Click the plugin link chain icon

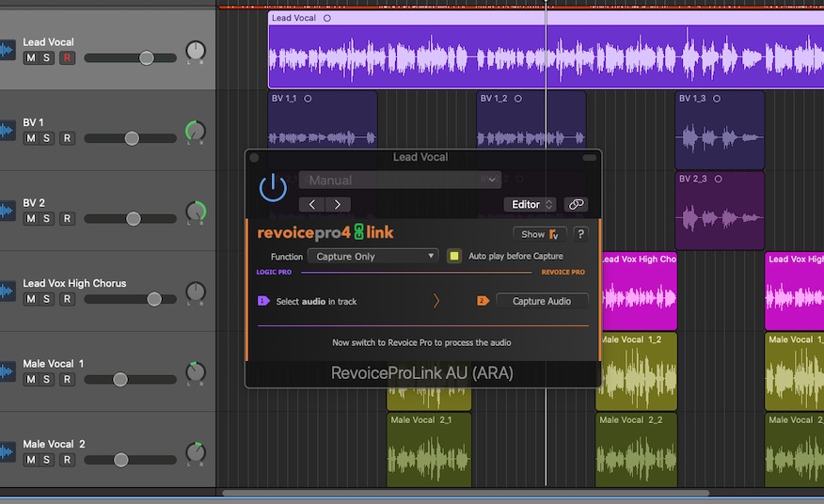[576, 204]
